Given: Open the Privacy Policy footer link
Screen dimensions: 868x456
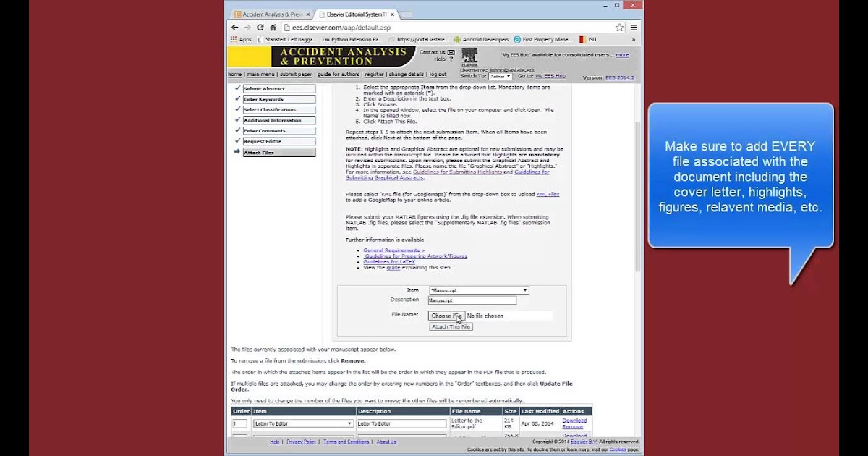Looking at the screenshot, I should pos(301,442).
